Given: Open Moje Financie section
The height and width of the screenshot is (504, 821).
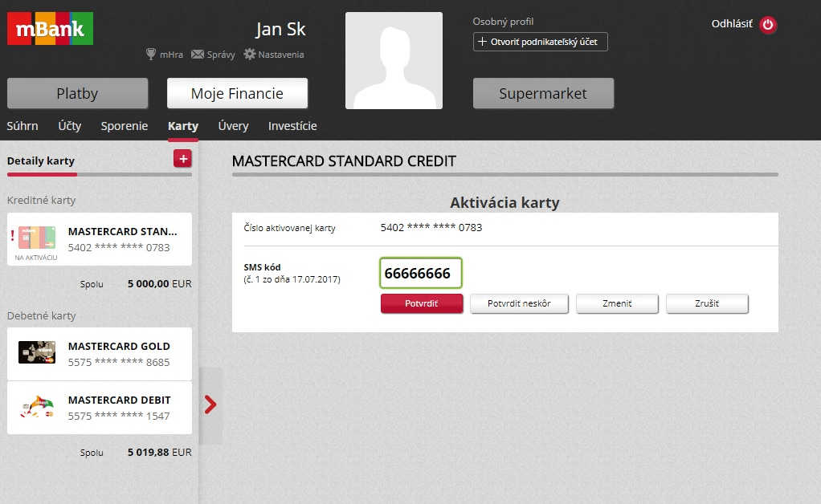Looking at the screenshot, I should [237, 93].
